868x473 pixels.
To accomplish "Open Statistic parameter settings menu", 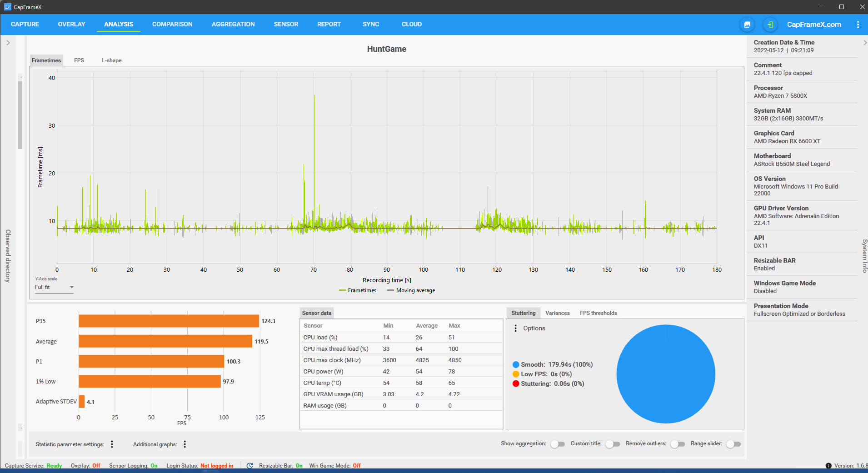I will click(112, 444).
